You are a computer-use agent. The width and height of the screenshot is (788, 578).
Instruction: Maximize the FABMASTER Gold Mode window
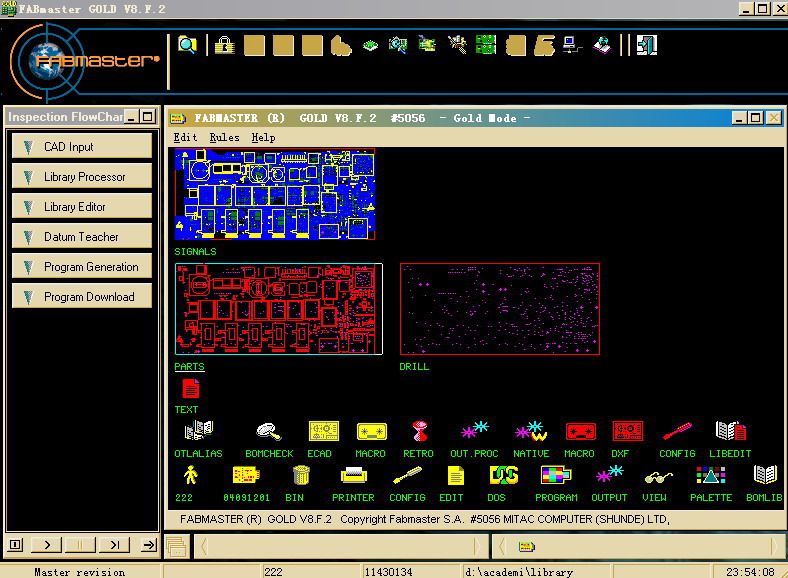(x=755, y=118)
